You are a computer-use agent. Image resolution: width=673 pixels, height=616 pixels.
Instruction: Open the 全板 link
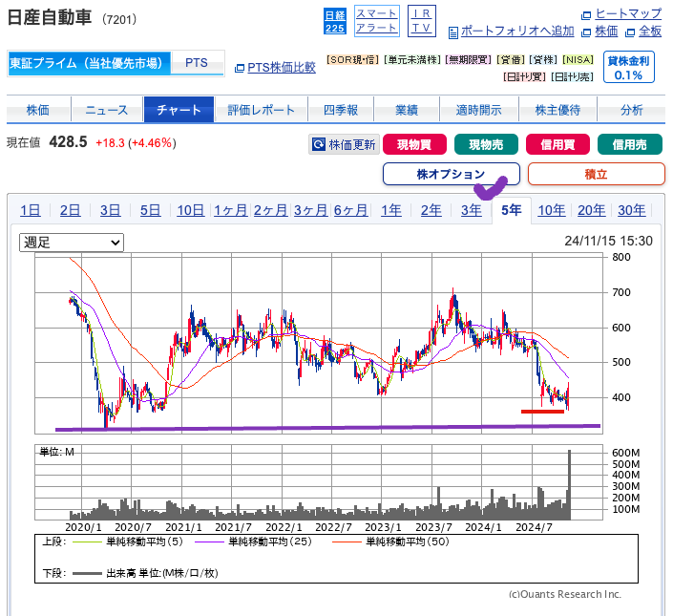(x=650, y=32)
